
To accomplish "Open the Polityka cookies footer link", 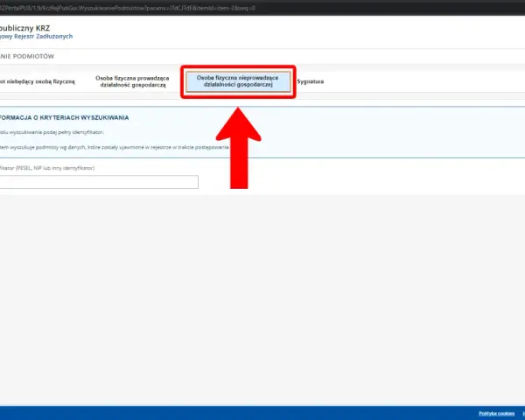I will (496, 414).
